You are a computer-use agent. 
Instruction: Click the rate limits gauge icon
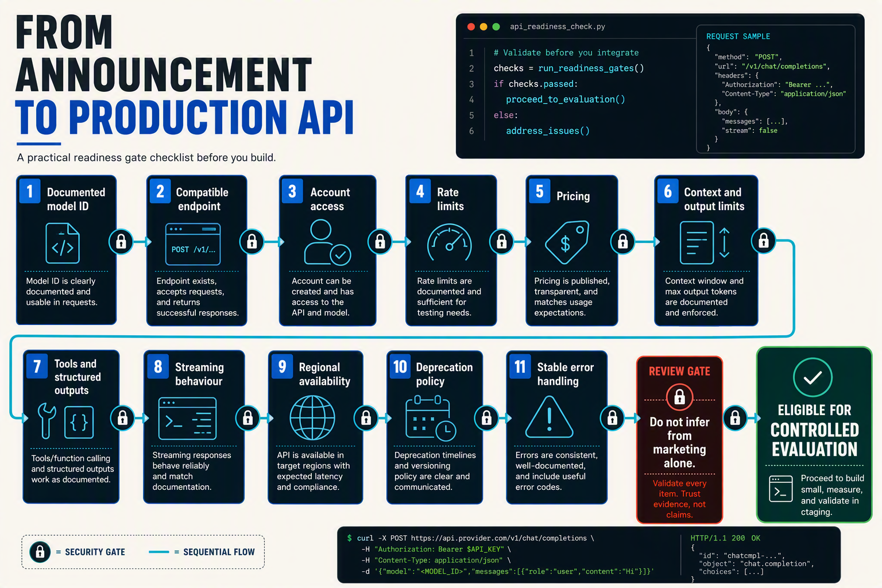click(x=450, y=243)
